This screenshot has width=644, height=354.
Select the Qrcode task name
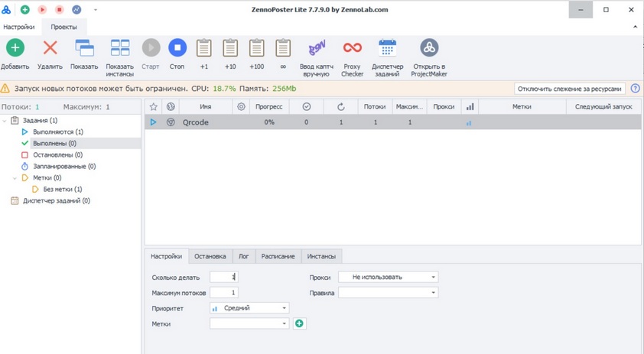click(x=196, y=122)
